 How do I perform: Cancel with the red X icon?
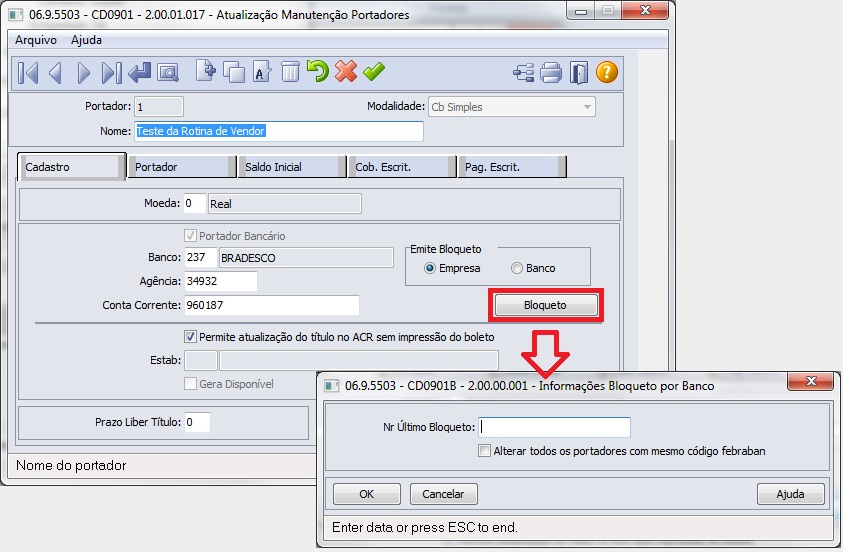[346, 71]
